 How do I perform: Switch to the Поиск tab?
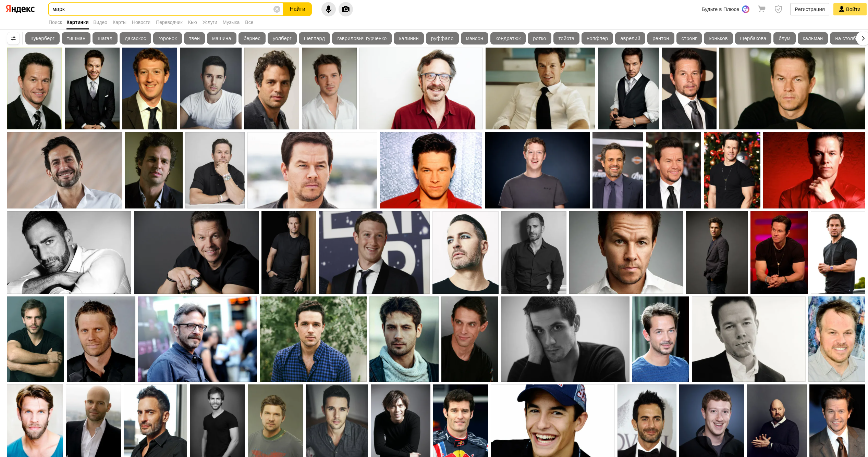point(55,22)
